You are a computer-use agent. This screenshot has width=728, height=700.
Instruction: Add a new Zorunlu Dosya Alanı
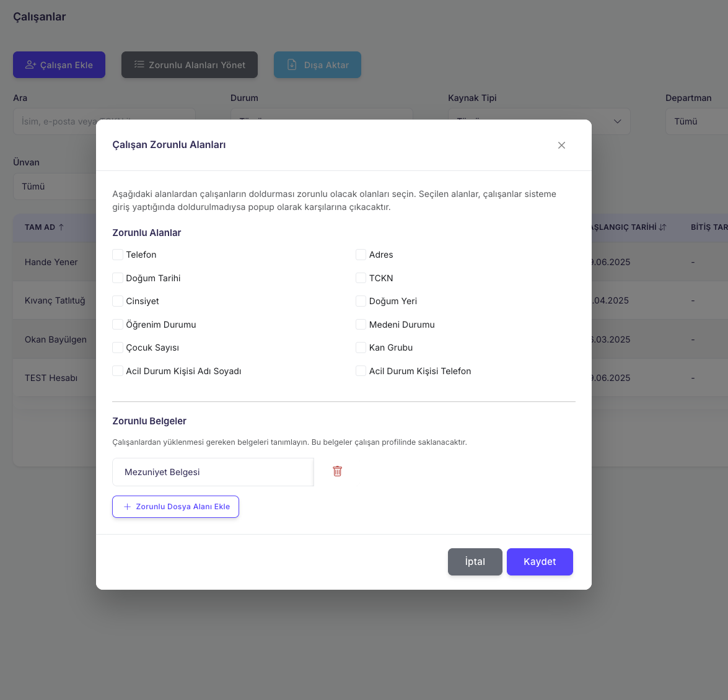(175, 507)
